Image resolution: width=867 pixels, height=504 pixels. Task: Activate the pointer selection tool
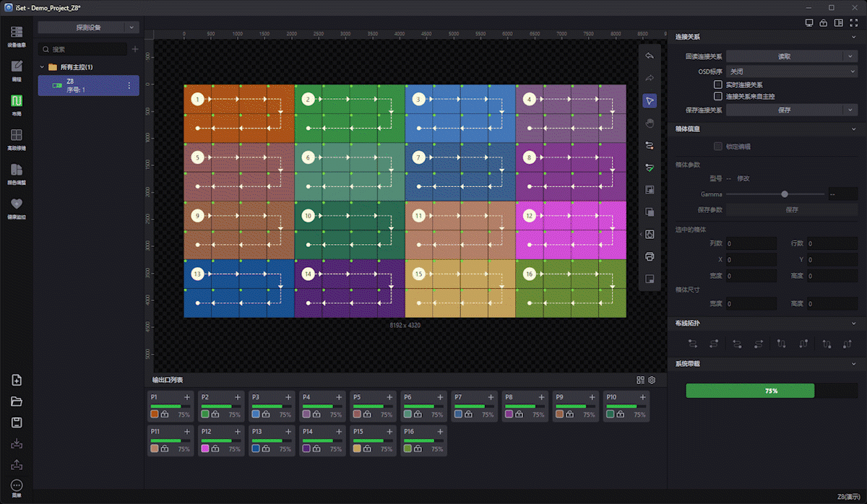tap(649, 100)
